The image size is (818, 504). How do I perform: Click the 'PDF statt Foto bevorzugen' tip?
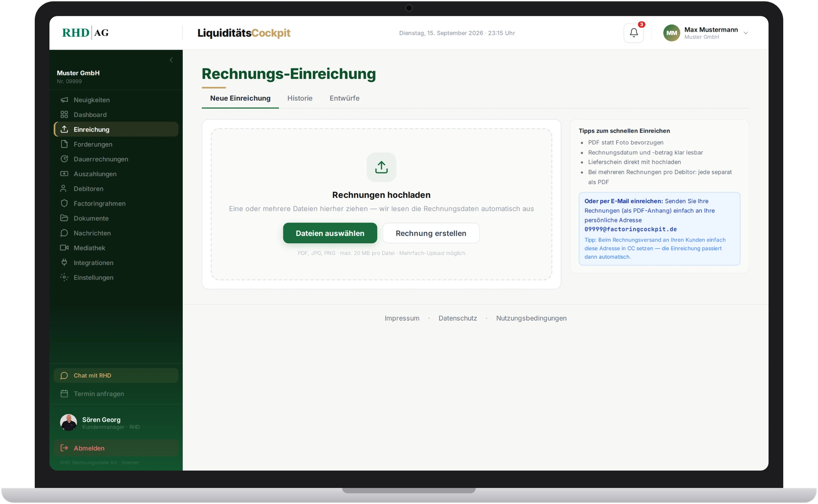click(626, 142)
